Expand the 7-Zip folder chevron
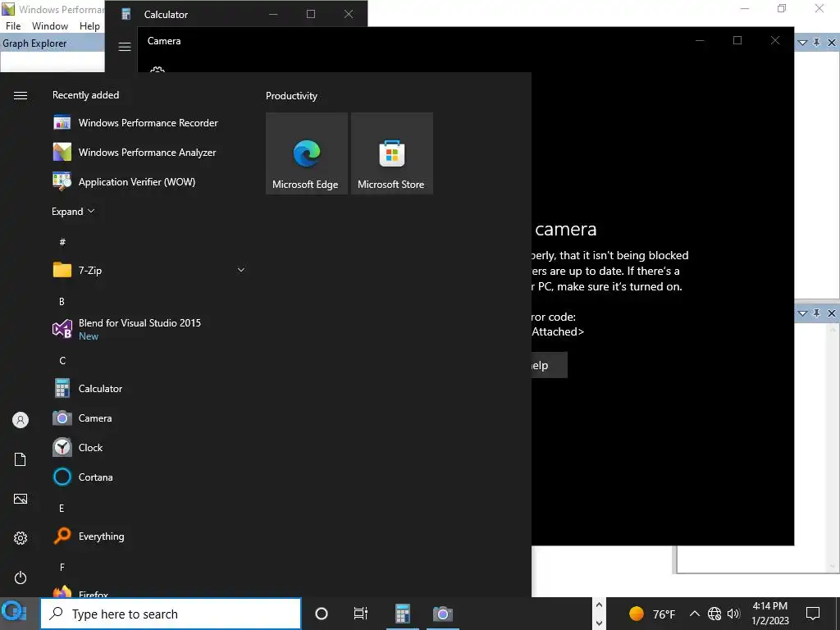840x630 pixels. [241, 270]
